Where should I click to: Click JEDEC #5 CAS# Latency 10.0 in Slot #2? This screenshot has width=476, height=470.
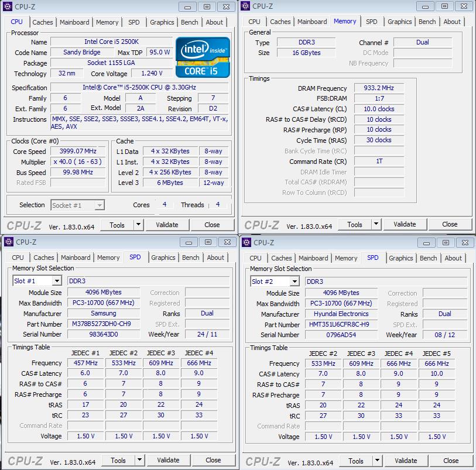click(437, 373)
